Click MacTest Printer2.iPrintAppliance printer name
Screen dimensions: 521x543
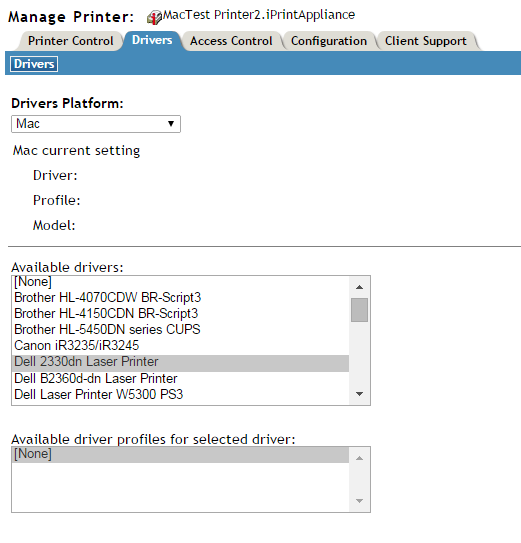tap(259, 15)
